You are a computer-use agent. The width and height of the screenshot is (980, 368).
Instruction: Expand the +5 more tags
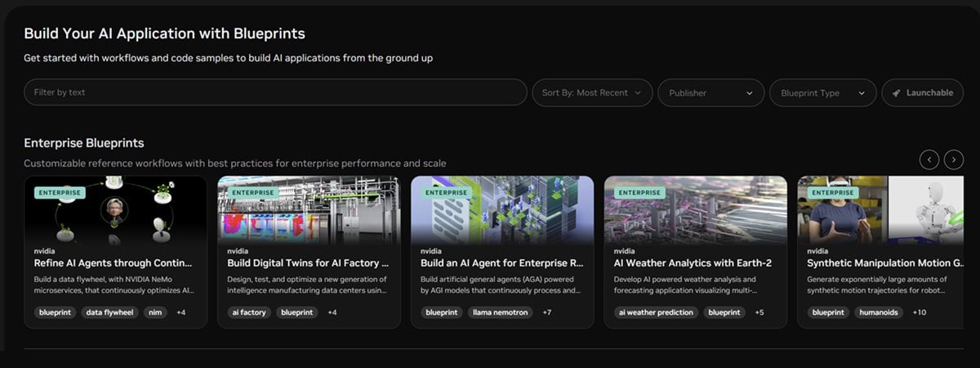pos(759,312)
